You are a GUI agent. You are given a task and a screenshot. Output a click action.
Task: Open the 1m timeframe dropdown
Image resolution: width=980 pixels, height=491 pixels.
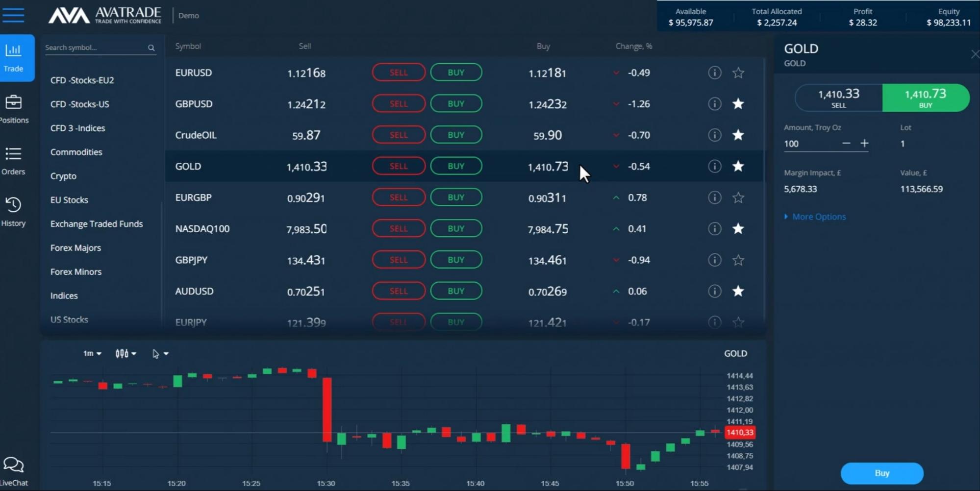tap(92, 353)
